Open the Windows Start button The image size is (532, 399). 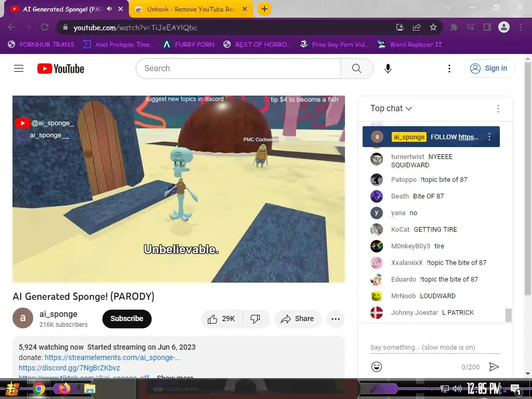pos(13,389)
